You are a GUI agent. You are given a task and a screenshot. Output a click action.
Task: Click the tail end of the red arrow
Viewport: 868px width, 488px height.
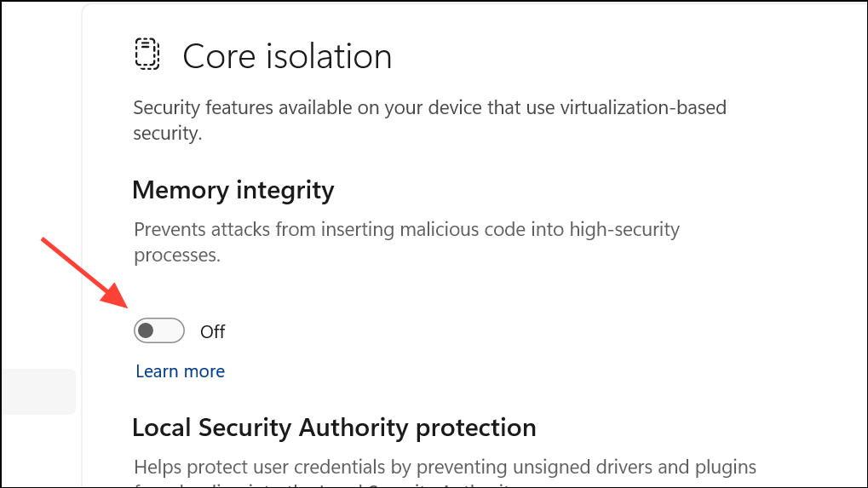[x=44, y=243]
